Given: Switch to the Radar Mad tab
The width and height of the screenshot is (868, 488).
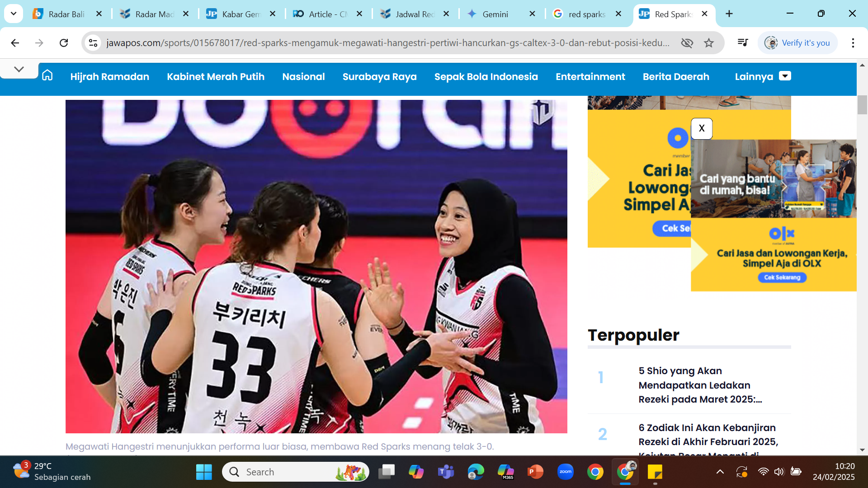Looking at the screenshot, I should 154,14.
